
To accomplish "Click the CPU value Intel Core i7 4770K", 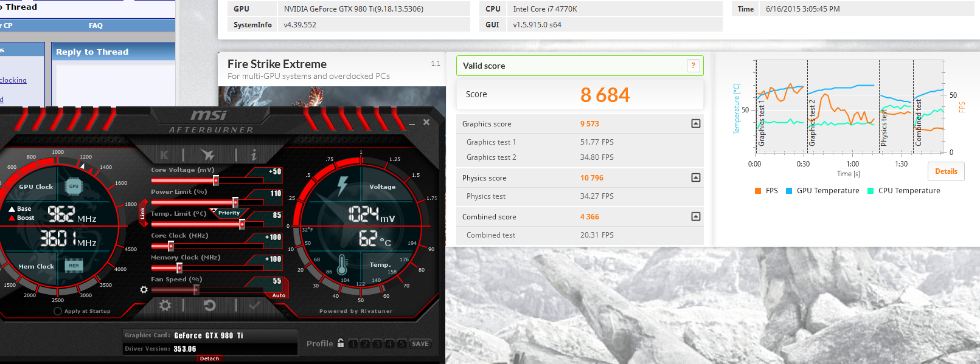I will click(545, 9).
